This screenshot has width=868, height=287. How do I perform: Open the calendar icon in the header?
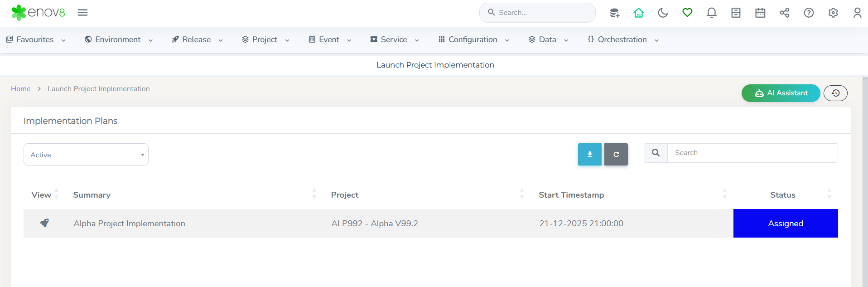pyautogui.click(x=760, y=13)
